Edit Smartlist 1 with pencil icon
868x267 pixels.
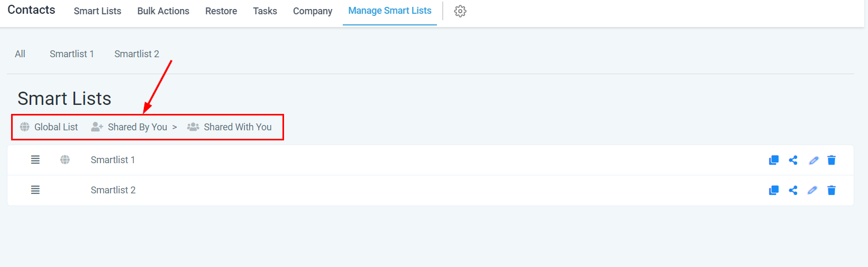tap(814, 160)
